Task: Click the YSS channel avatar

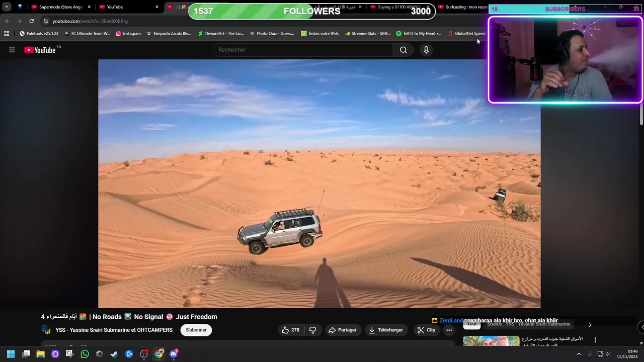Action: [46, 330]
